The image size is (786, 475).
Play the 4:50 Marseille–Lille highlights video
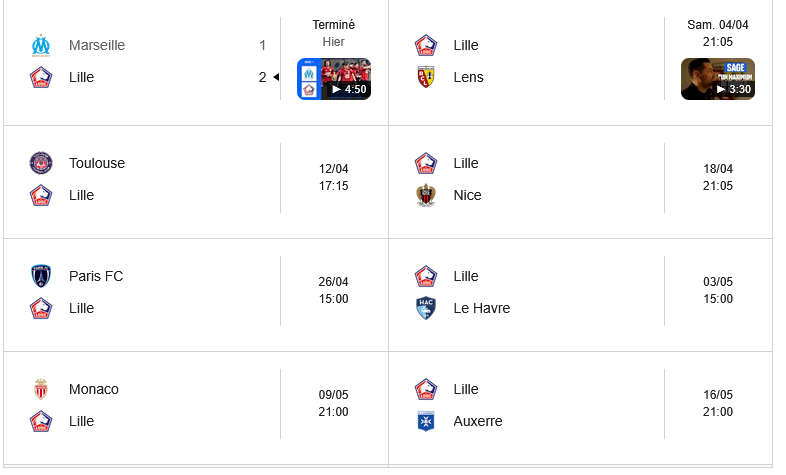334,79
